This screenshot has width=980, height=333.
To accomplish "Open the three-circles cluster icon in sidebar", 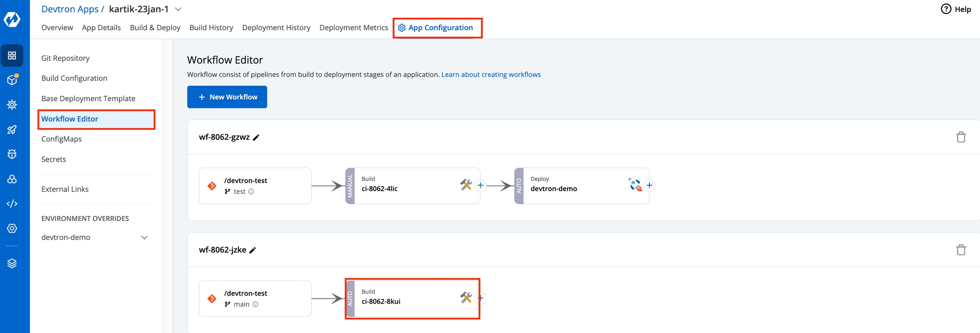I will point(12,179).
